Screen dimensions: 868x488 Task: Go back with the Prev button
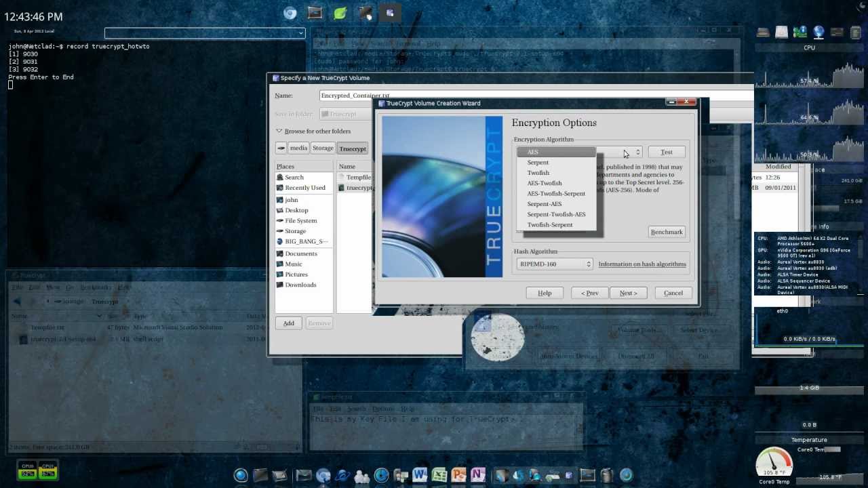(589, 293)
